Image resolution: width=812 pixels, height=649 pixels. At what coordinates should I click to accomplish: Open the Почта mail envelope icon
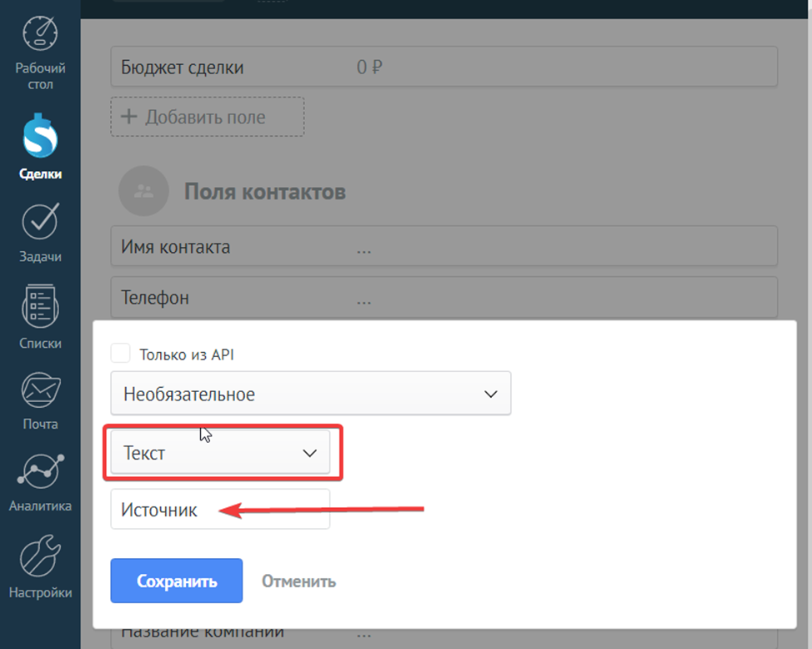40,390
